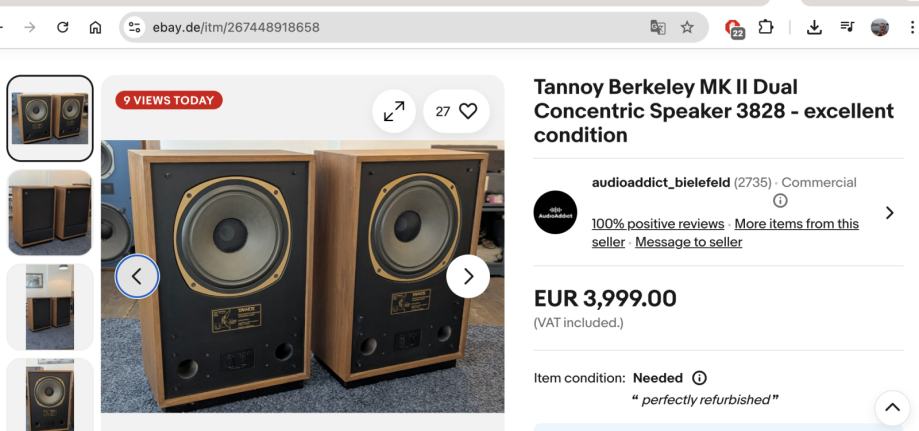Expand the image to full screen
This screenshot has height=431, width=919.
click(394, 112)
